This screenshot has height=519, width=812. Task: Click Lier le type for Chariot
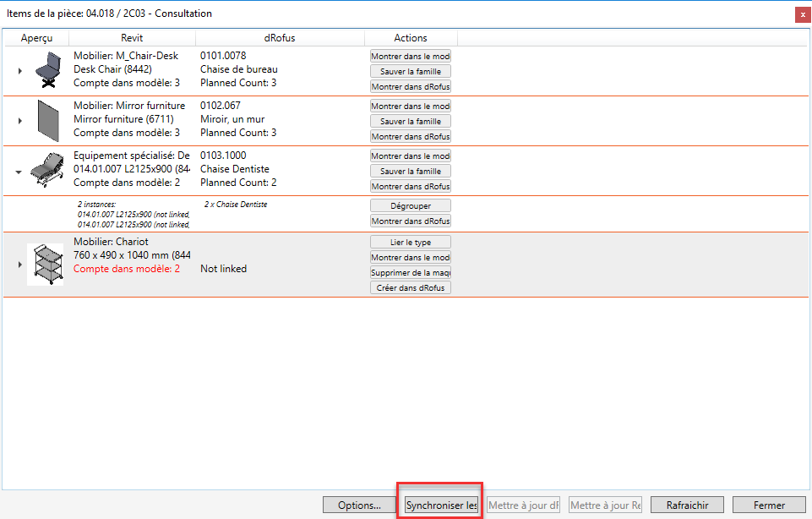click(411, 243)
